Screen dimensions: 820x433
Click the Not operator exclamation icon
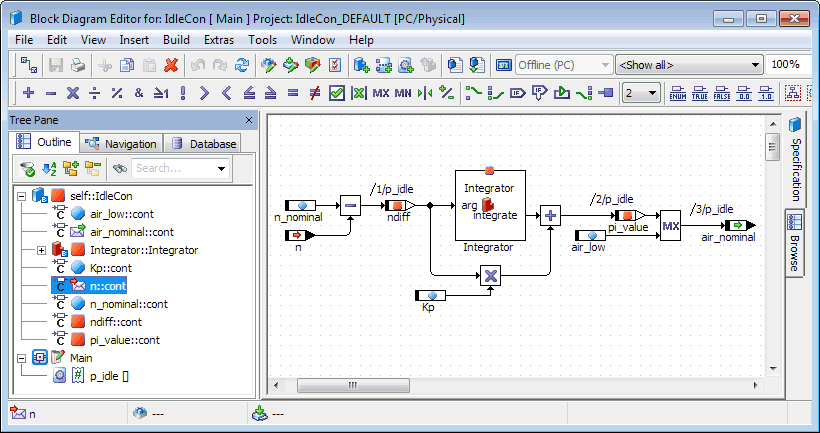click(x=183, y=94)
